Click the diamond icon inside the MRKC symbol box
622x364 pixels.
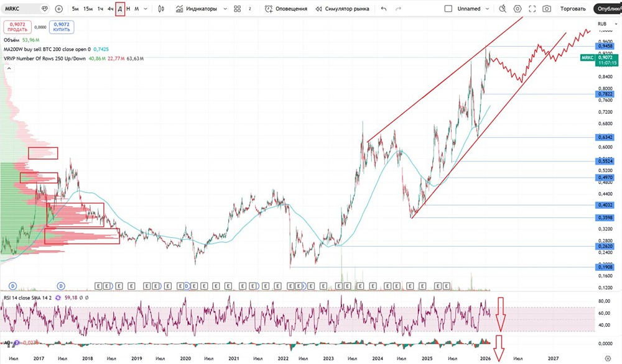click(44, 9)
